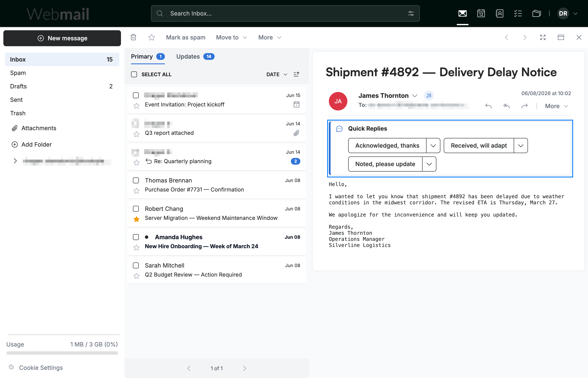Open the message header More menu
588x378 pixels.
[x=556, y=106]
